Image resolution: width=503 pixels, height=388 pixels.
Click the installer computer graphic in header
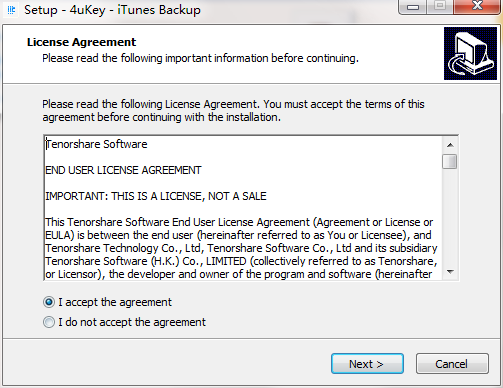coord(470,53)
